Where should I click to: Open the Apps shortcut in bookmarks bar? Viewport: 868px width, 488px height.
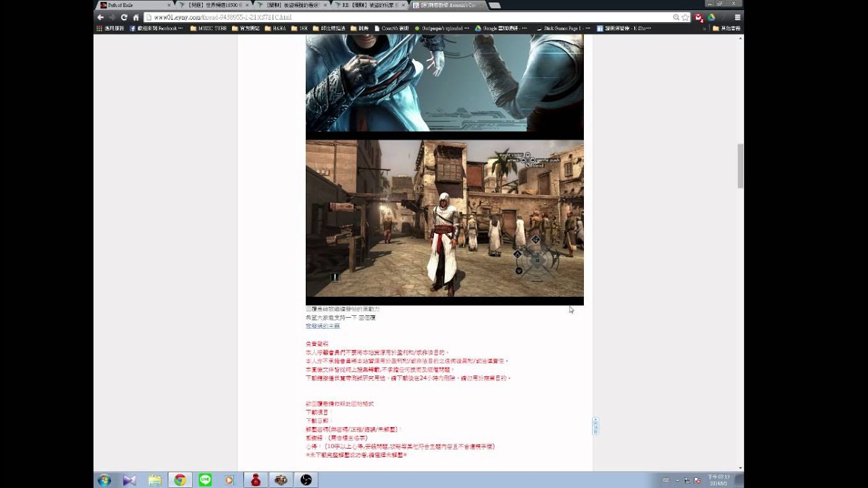111,28
